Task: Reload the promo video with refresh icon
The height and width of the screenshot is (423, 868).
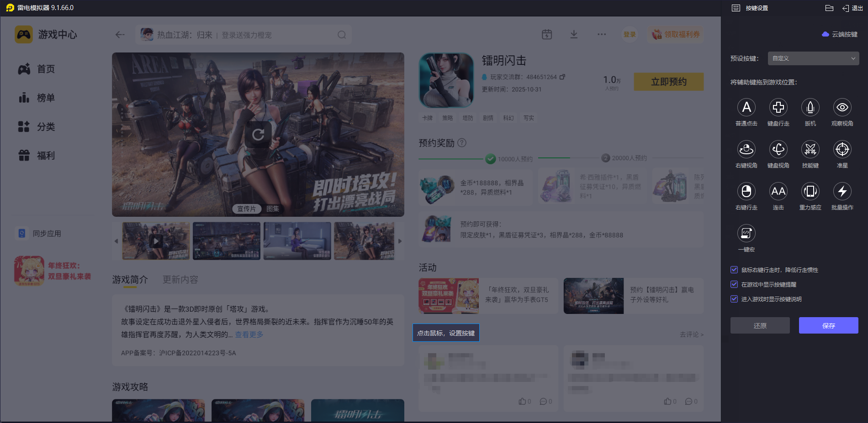Action: pyautogui.click(x=258, y=134)
